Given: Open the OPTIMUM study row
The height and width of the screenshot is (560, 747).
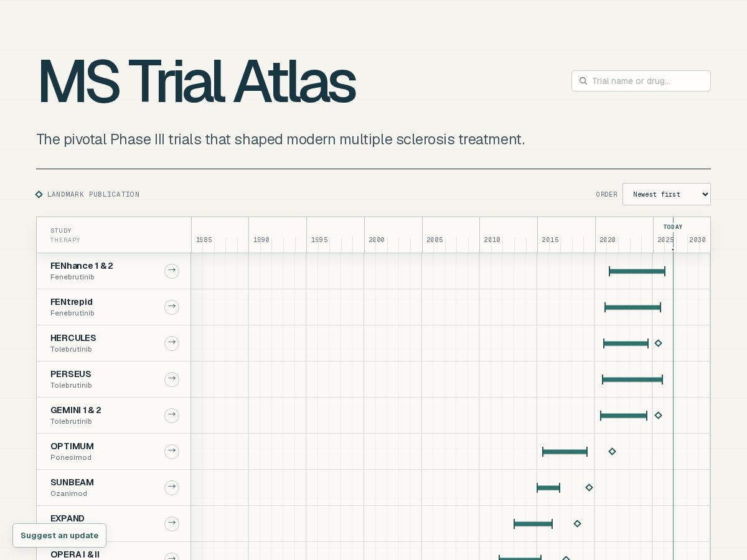Looking at the screenshot, I should pyautogui.click(x=113, y=452).
